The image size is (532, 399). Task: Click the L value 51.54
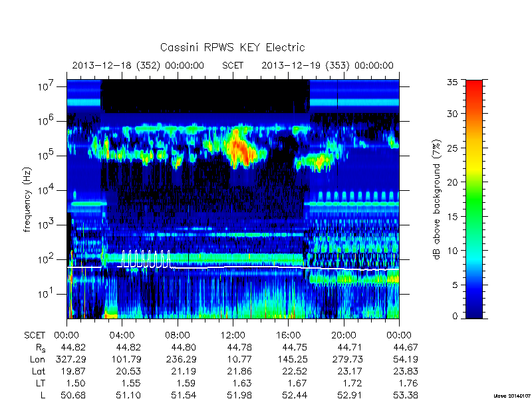[184, 395]
